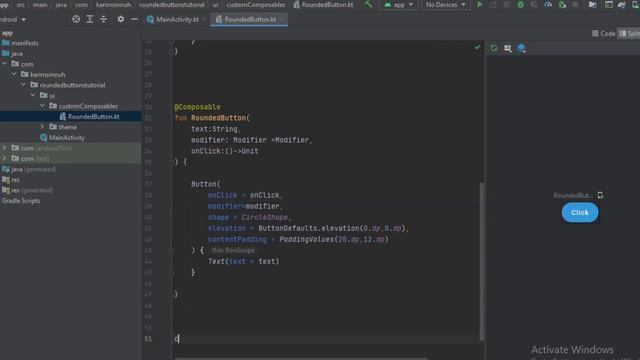The image size is (640, 360).
Task: Click the this: RowScope inlay hint
Action: point(233,250)
